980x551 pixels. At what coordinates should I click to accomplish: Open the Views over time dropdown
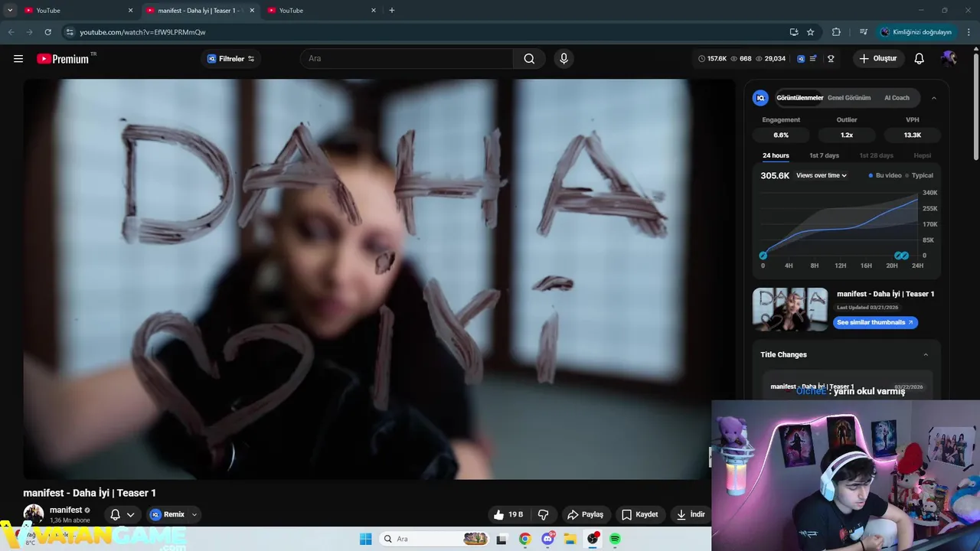822,176
